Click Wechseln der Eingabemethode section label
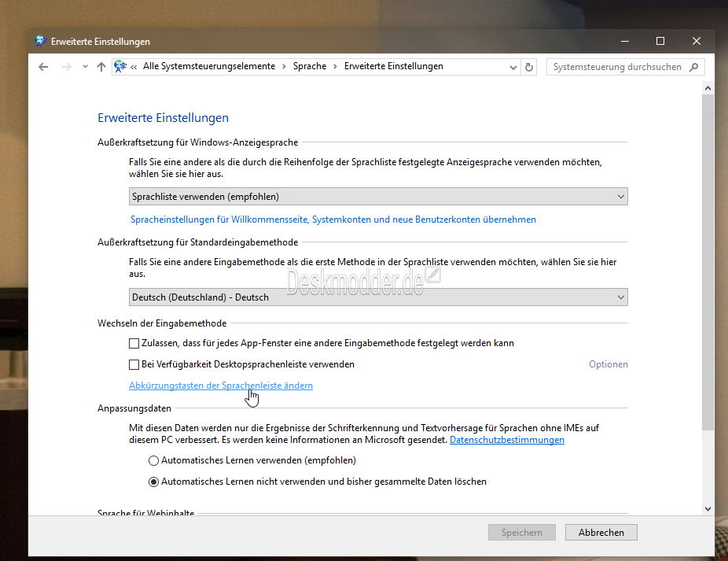 [162, 323]
